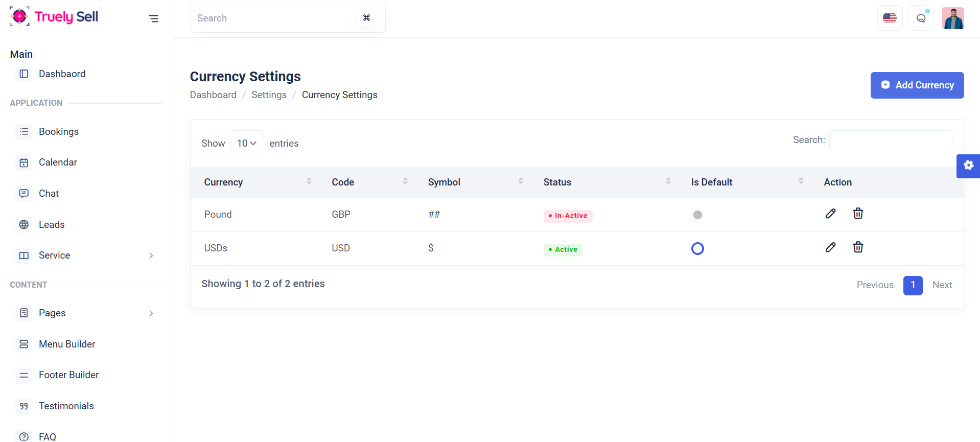Open the user profile avatar
The width and height of the screenshot is (980, 442).
(952, 18)
